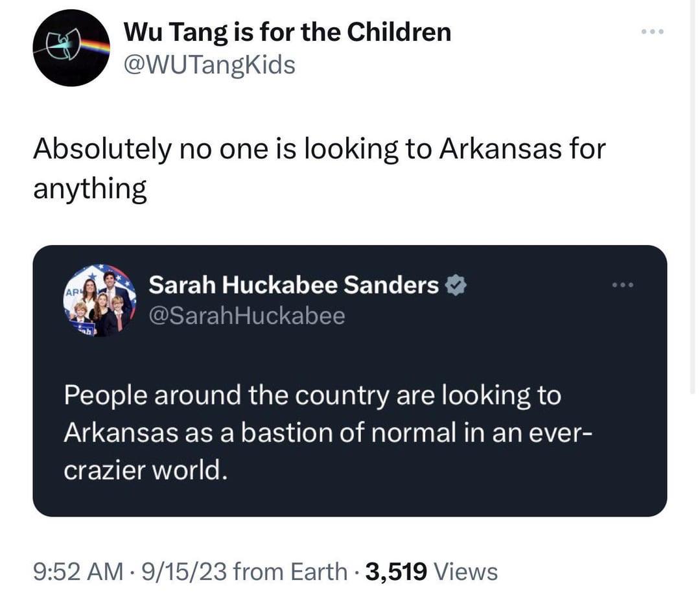Open the Wu Tang is for the Children profile name
This screenshot has height=604, width=700.
pyautogui.click(x=286, y=30)
